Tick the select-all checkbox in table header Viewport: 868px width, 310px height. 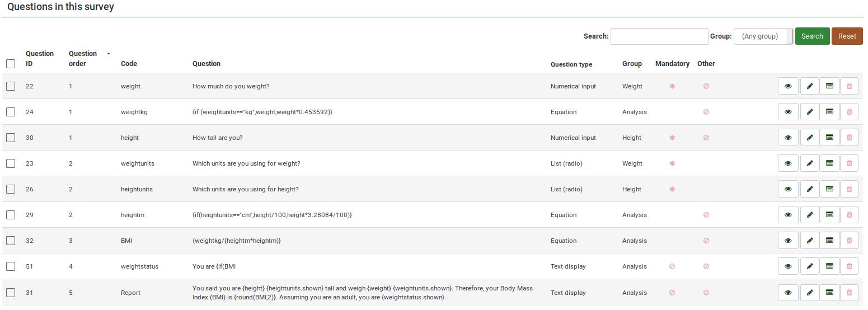(11, 64)
